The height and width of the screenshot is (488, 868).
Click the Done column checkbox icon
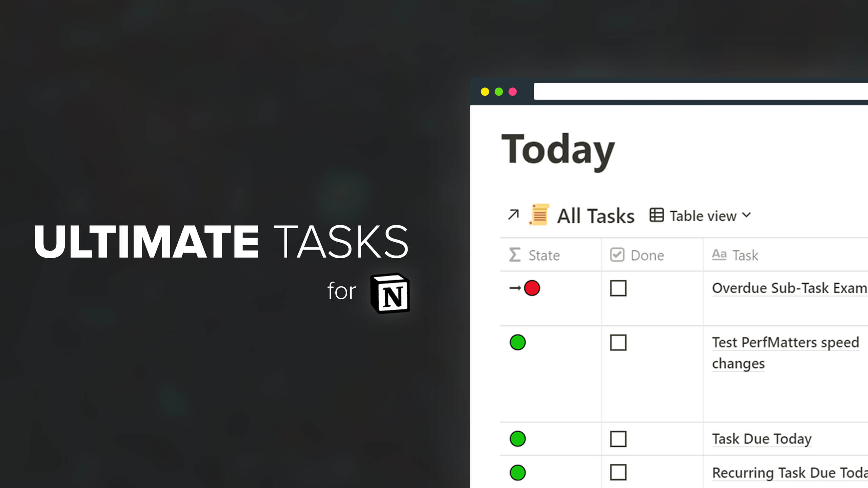pos(617,255)
